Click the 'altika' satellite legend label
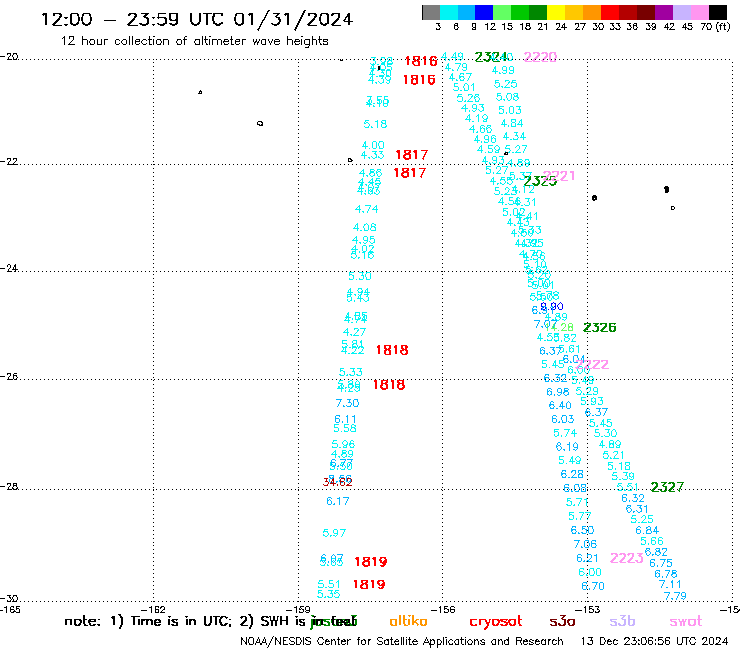Image resolution: width=740 pixels, height=650 pixels. pyautogui.click(x=408, y=621)
